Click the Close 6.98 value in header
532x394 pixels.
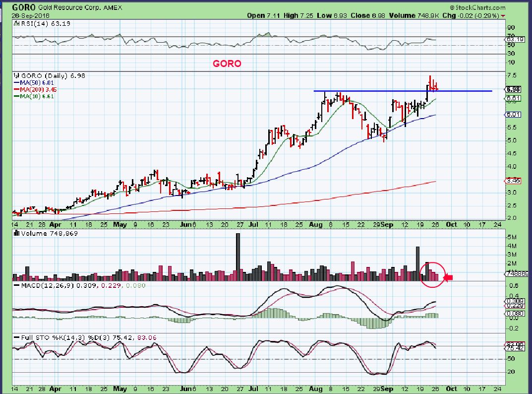tap(368, 15)
